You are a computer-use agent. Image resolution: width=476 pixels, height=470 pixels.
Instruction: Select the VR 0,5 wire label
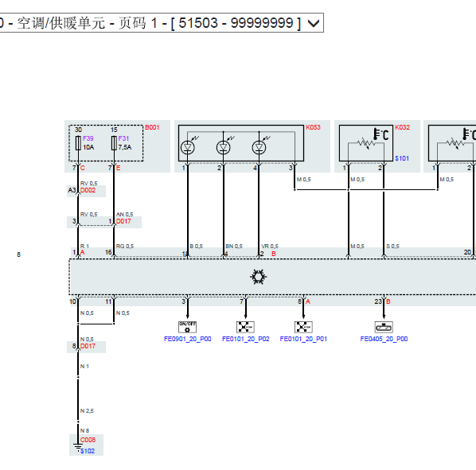click(270, 247)
